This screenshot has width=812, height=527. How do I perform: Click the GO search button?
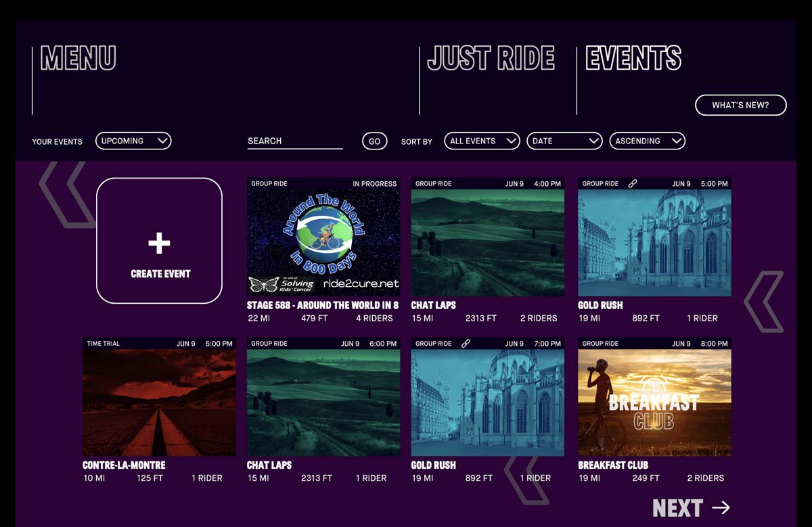point(375,141)
